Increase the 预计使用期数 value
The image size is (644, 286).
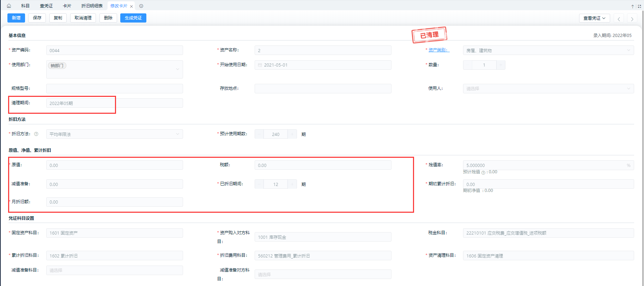[x=292, y=134]
